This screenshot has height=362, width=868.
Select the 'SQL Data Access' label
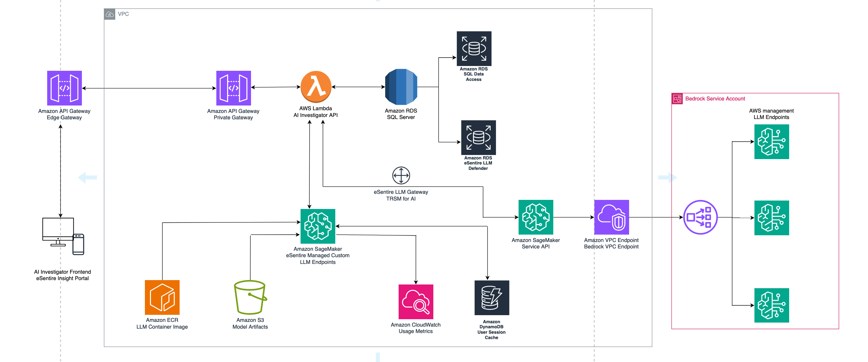coord(474,77)
